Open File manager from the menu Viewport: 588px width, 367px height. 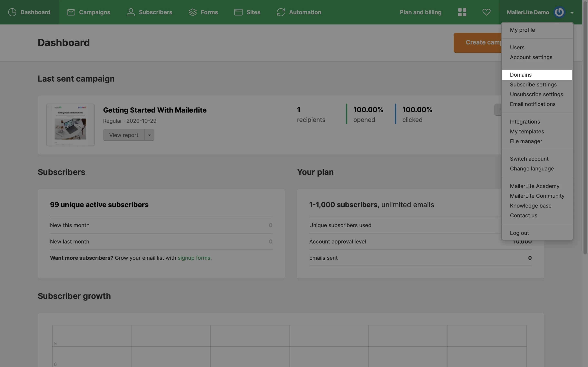click(x=526, y=141)
